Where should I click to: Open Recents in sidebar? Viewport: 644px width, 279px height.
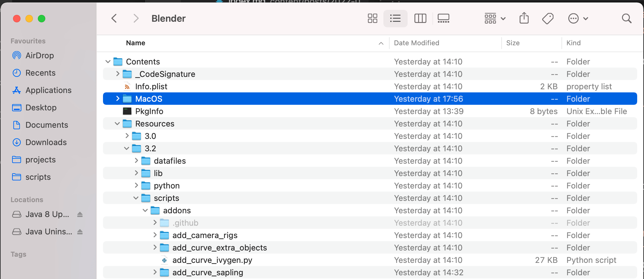(40, 73)
